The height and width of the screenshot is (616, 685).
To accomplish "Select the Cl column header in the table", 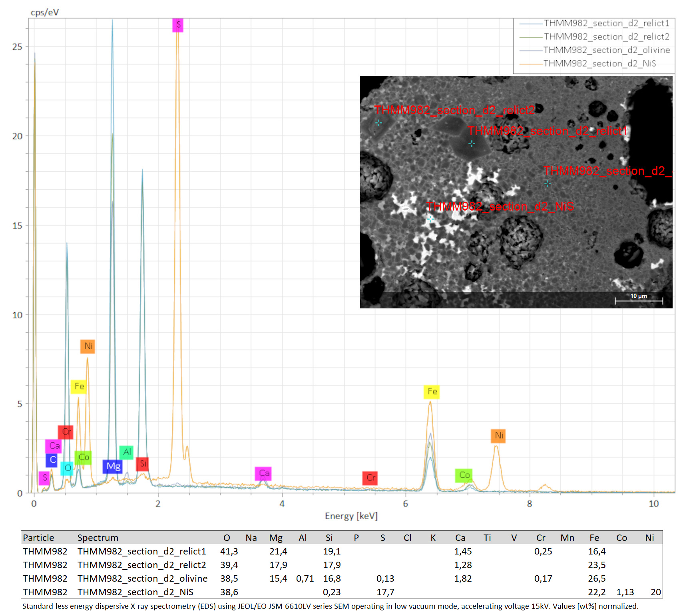I will pos(407,538).
